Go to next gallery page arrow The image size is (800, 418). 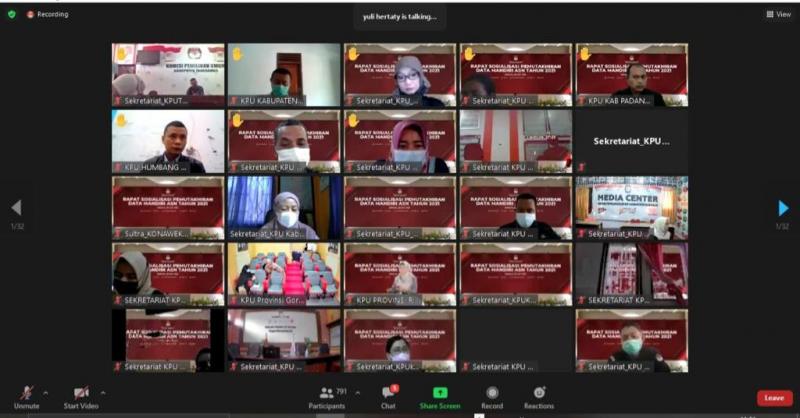point(783,208)
